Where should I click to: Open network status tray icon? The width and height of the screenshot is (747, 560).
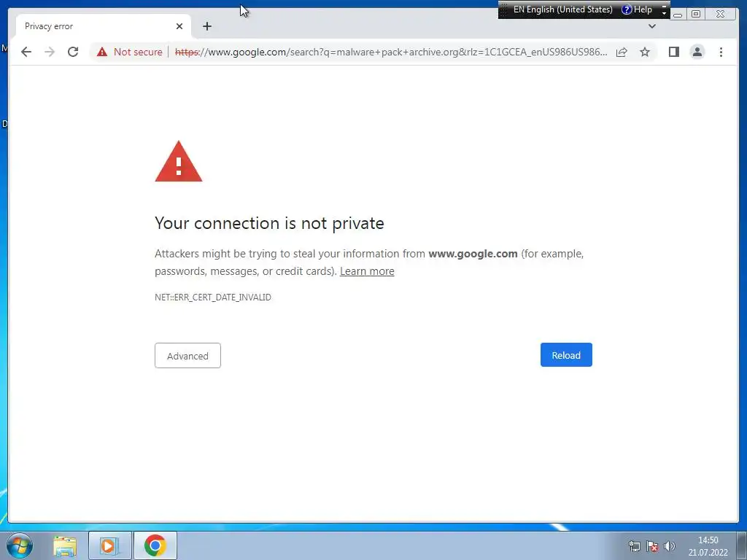(634, 546)
